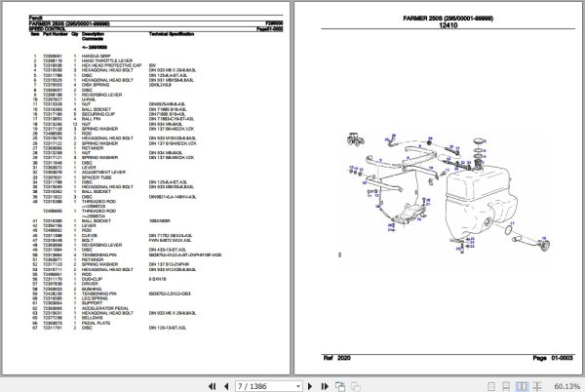The image size is (585, 392).
Task: Click the Ref 2020 footer text
Action: tap(337, 358)
